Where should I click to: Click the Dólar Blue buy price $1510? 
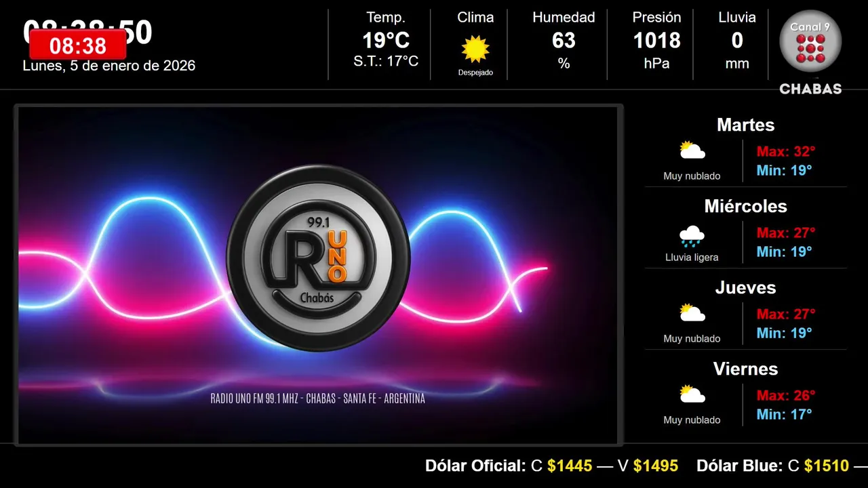[827, 466]
